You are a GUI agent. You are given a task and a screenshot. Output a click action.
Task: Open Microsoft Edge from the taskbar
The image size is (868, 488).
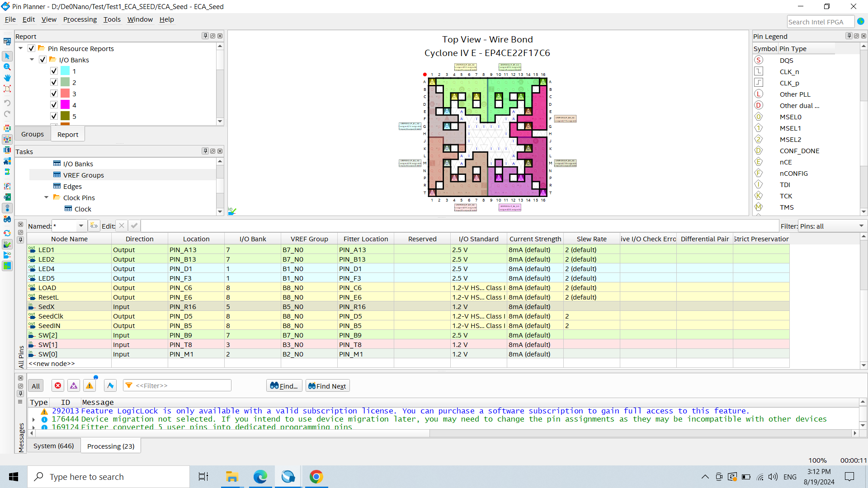pyautogui.click(x=260, y=477)
